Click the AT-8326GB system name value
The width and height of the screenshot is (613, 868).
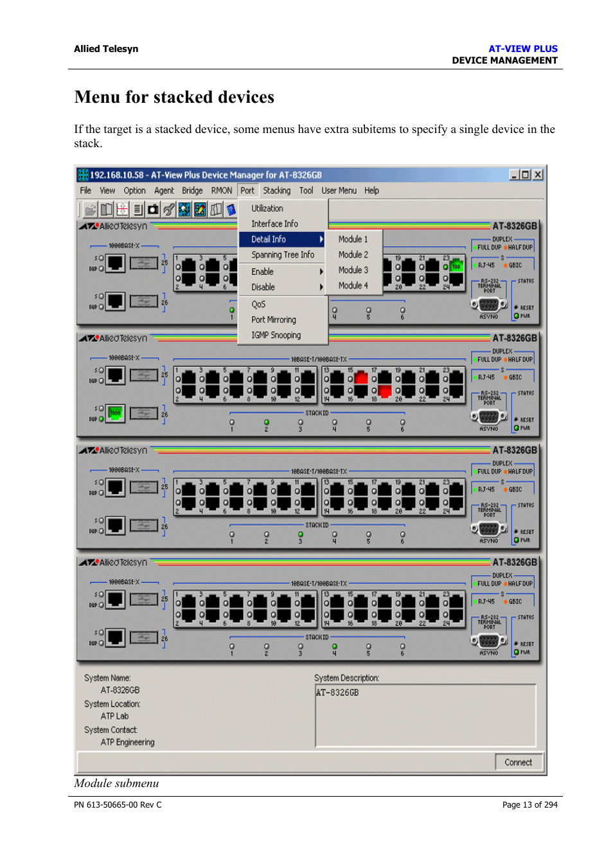(120, 691)
